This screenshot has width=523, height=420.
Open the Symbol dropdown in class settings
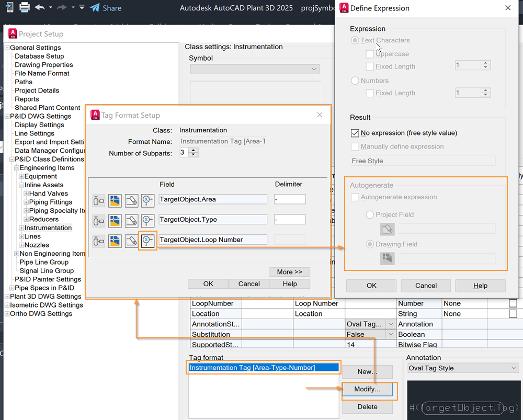click(255, 69)
